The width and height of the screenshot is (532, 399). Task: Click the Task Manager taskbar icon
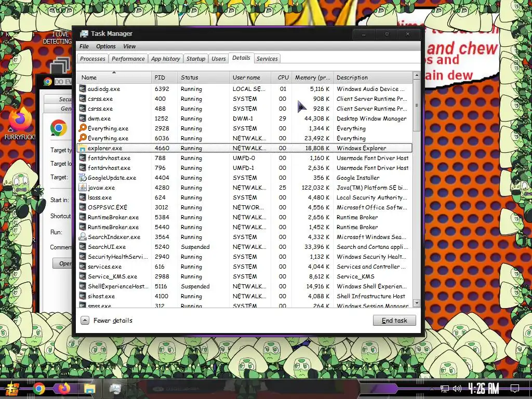tap(115, 389)
